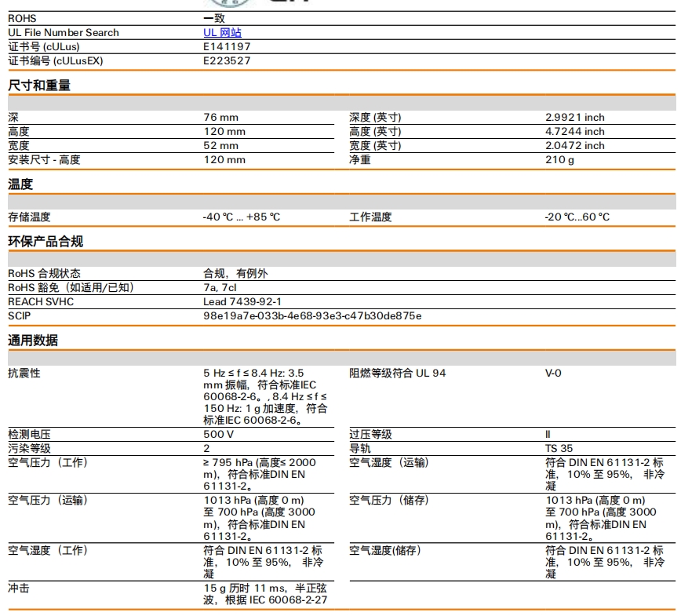Select the "工作温度" label
This screenshot has height=616, width=681.
coord(370,217)
